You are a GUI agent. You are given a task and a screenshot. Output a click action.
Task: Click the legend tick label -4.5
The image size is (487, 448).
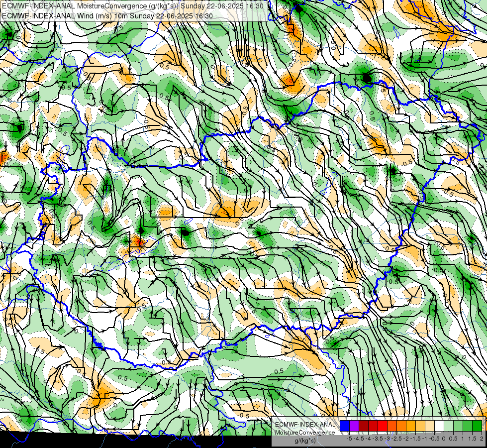tap(359, 439)
